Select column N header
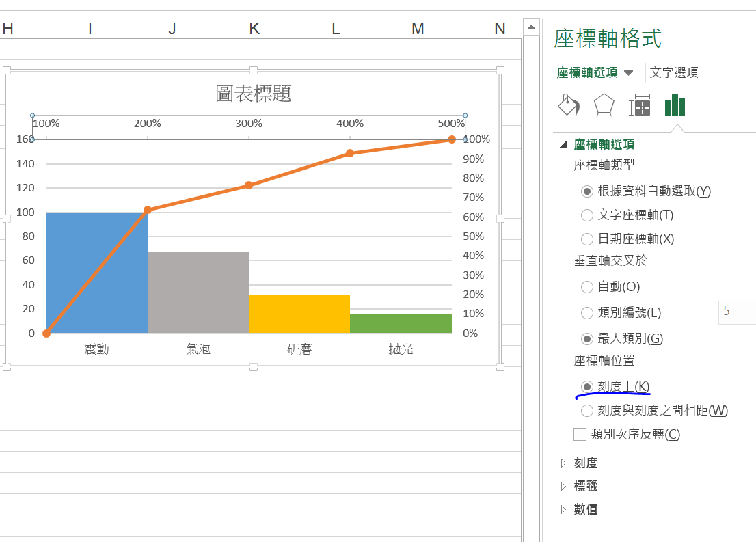The image size is (756, 542). 500,29
